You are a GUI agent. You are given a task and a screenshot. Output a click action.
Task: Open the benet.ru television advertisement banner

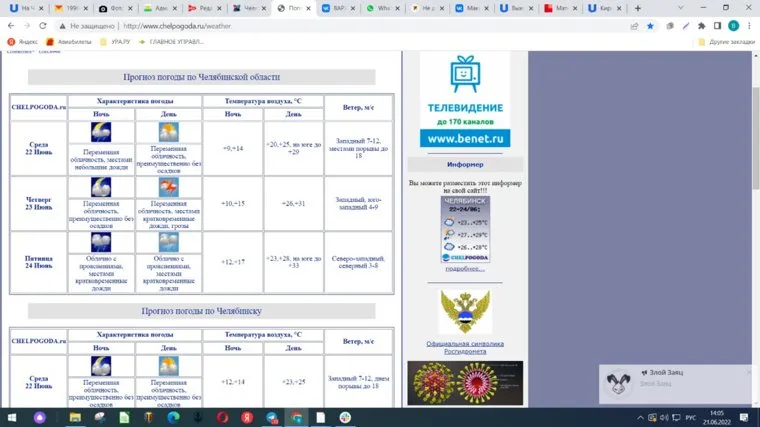pyautogui.click(x=465, y=100)
